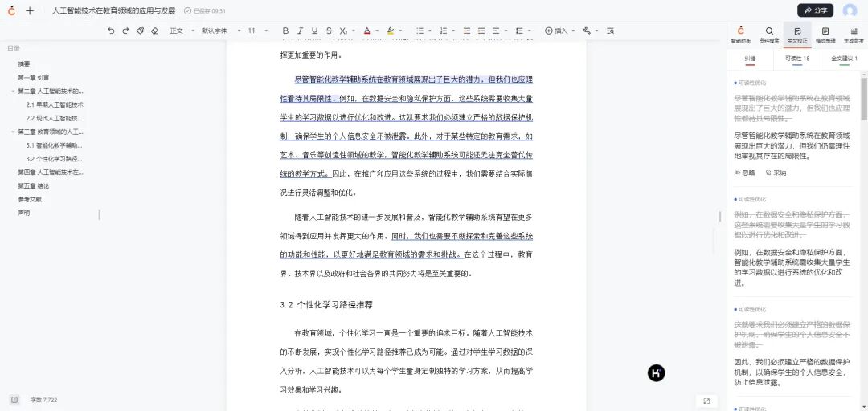Go to 第四章 in the outline
Viewport: 868px width, 411px height.
51,173
